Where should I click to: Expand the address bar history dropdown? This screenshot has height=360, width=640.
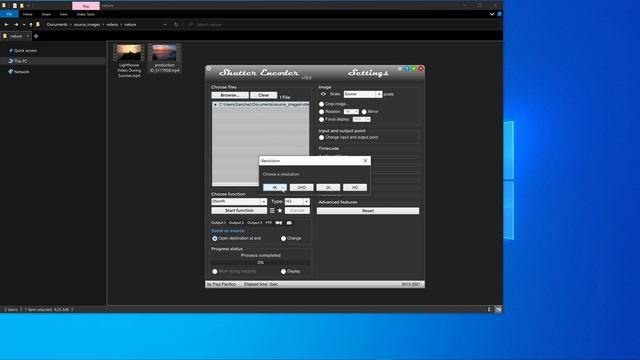click(165, 24)
